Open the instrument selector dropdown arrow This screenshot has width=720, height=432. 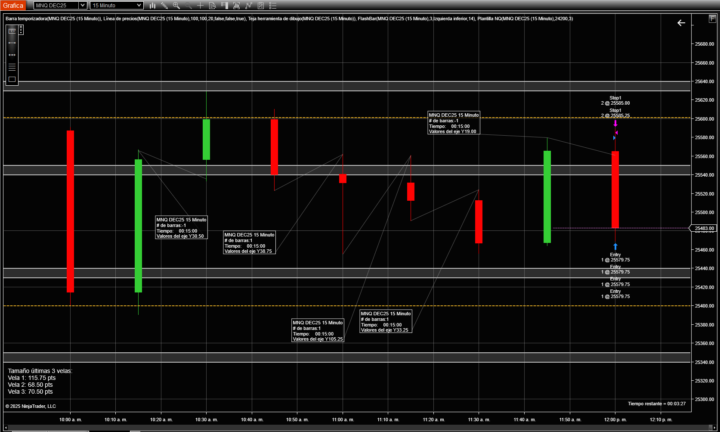(x=82, y=6)
